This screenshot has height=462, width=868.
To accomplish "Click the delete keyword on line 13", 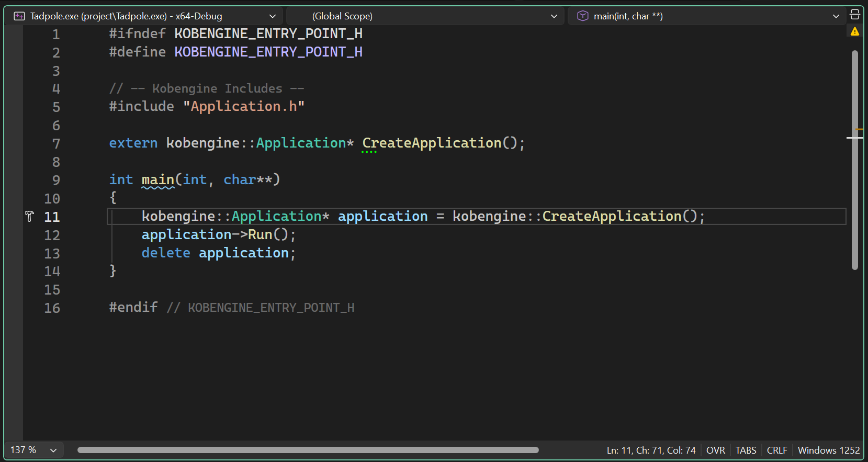I will [x=166, y=253].
